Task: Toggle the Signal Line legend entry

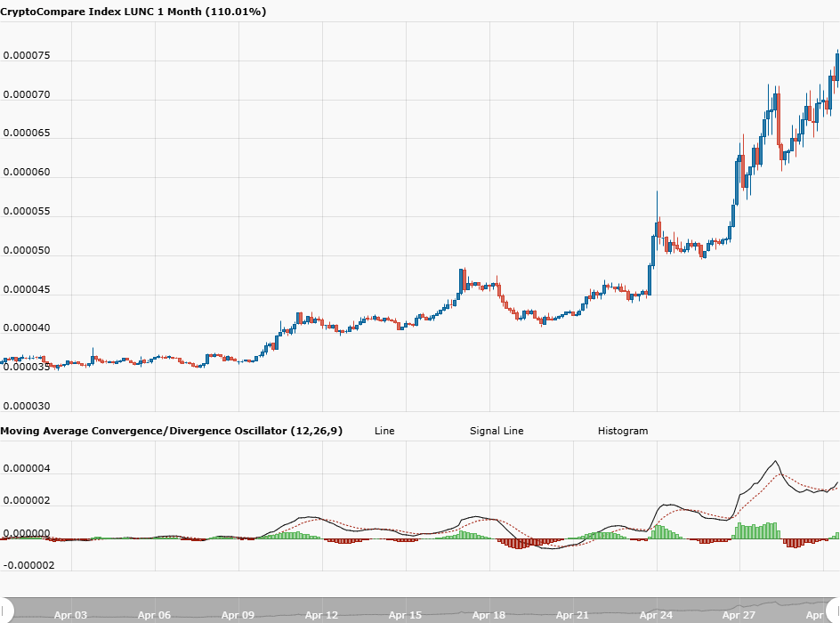Action: [x=496, y=431]
